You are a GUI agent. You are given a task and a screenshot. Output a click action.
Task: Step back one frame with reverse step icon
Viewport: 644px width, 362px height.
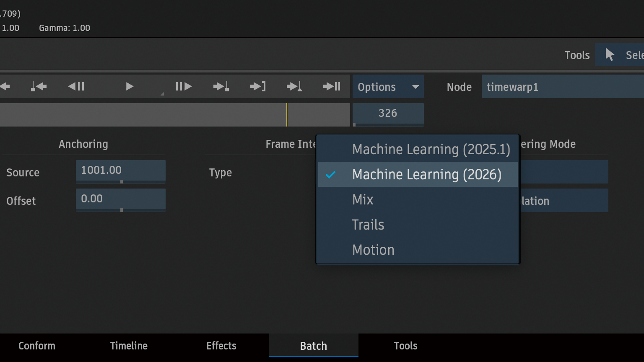[76, 87]
